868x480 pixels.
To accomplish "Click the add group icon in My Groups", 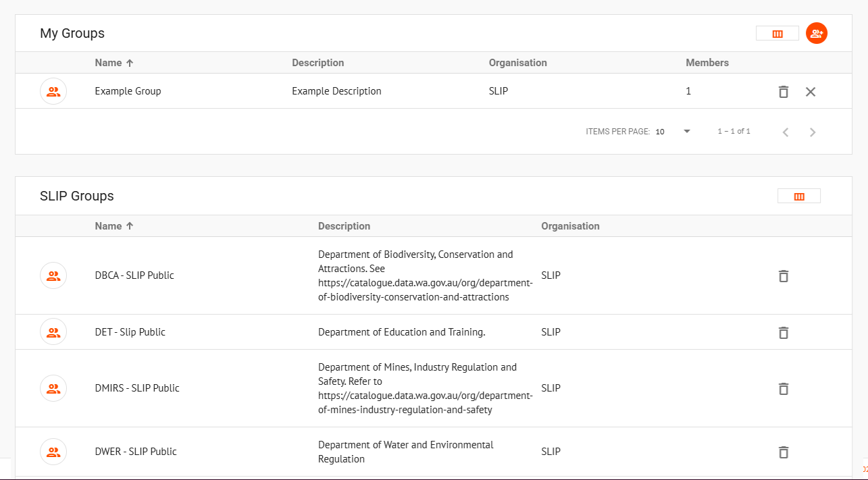I will tap(817, 33).
